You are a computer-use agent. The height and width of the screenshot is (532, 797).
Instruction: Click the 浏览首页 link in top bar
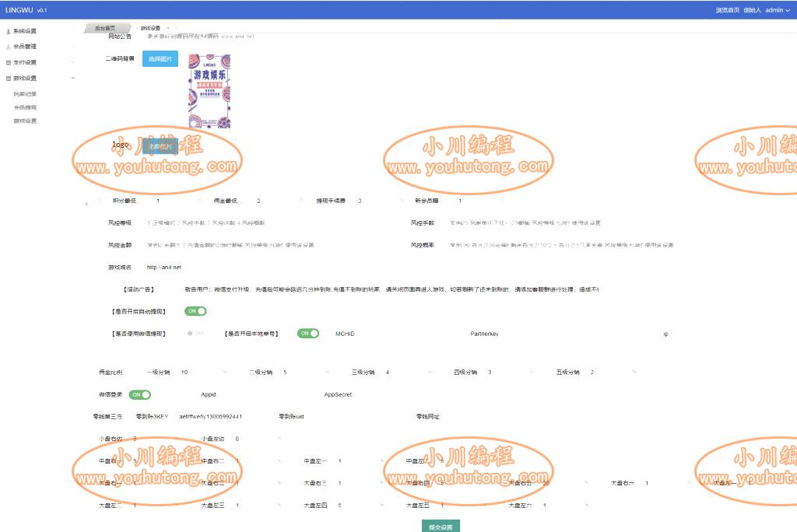coord(728,10)
